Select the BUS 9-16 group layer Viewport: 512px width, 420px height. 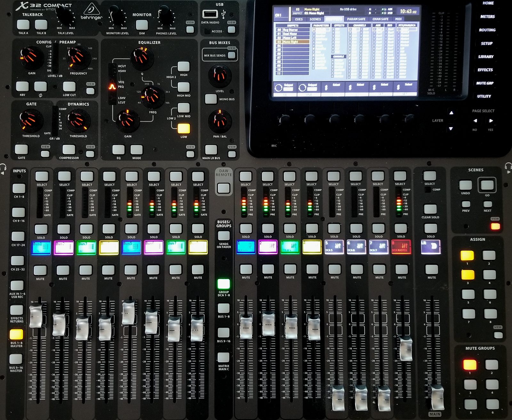pos(224,333)
